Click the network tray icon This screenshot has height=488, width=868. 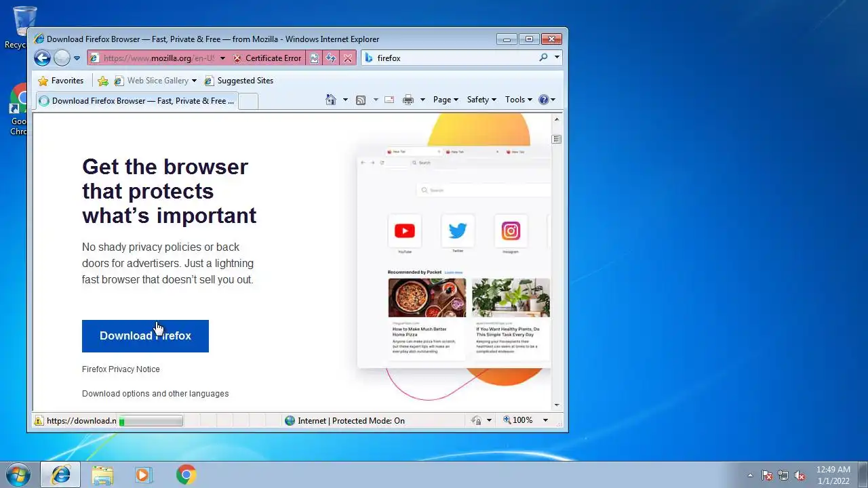tap(783, 475)
